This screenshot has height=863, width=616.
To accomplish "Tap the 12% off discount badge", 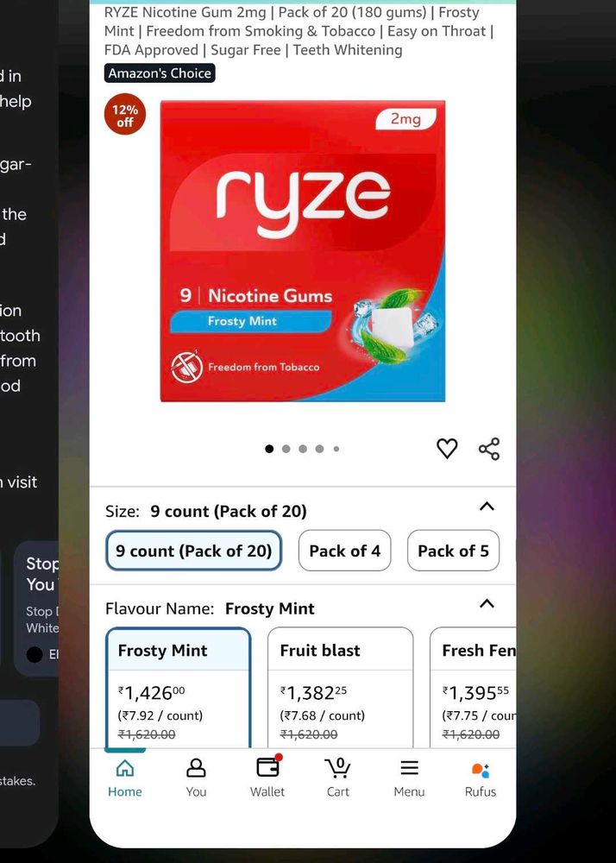I will [125, 115].
